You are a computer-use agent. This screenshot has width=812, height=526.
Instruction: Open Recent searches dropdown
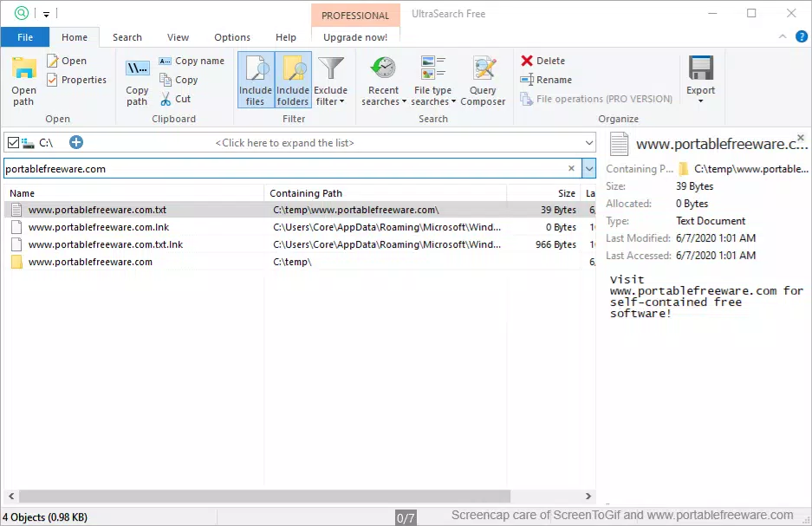click(x=384, y=81)
